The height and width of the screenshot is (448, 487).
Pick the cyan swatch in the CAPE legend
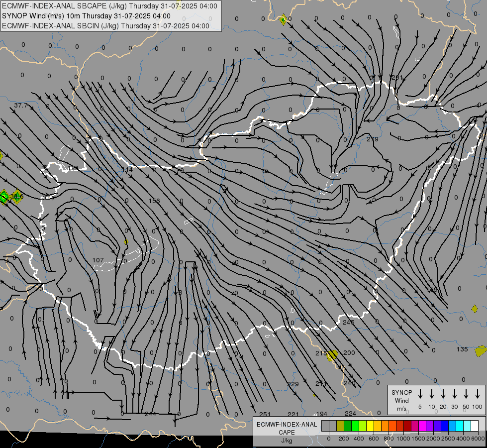(x=459, y=426)
